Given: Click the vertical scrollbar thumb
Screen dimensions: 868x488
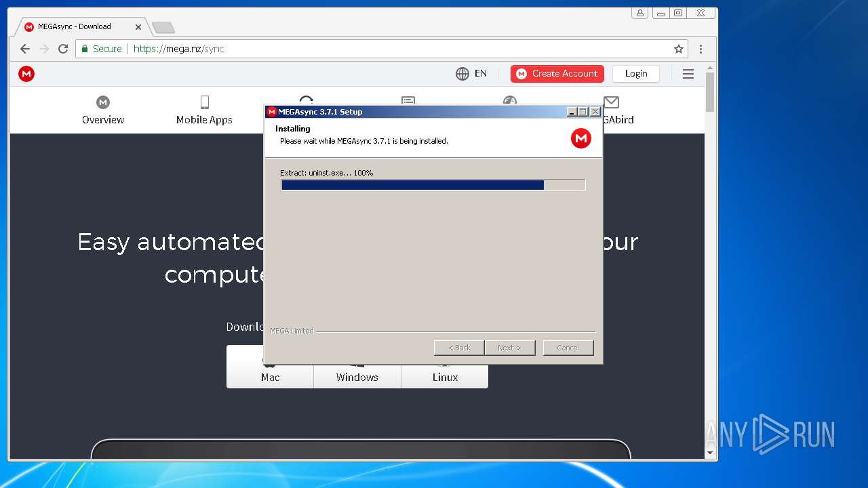Looking at the screenshot, I should [x=711, y=93].
